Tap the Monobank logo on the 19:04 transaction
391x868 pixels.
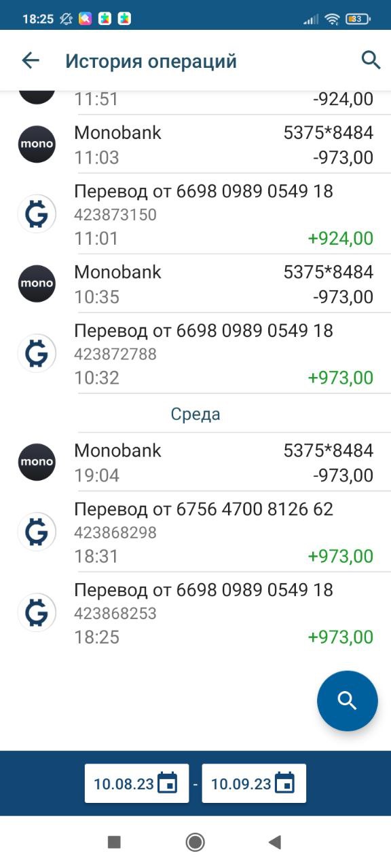[x=37, y=462]
